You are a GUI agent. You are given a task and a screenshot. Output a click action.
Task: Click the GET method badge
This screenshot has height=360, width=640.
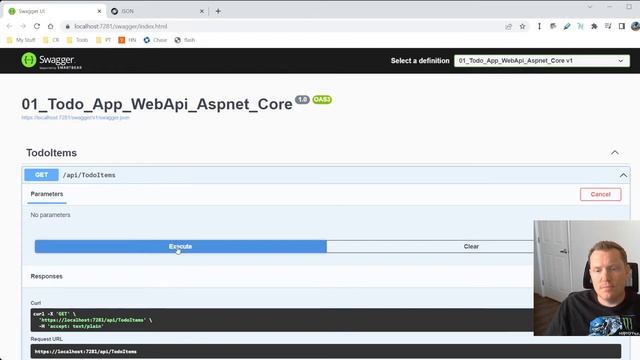(x=41, y=175)
